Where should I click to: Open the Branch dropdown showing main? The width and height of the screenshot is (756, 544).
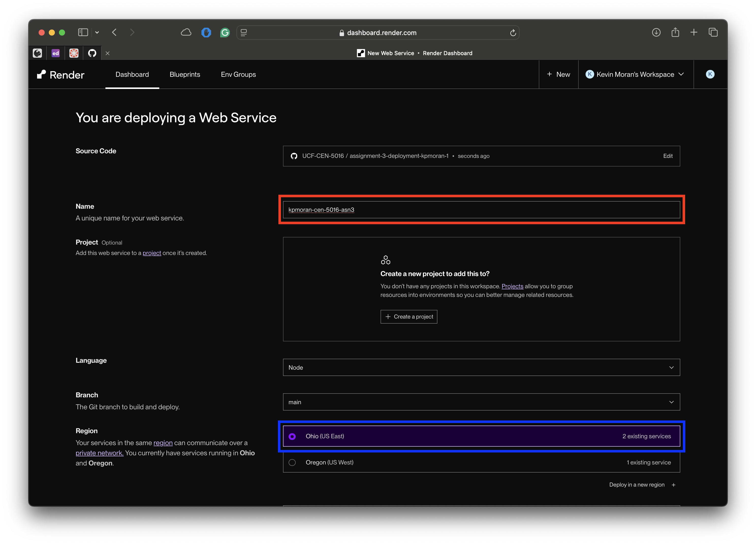[481, 402]
